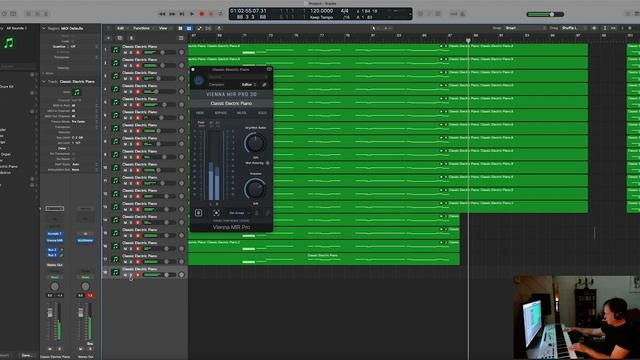640x360 pixels.
Task: Open the Editor view dropdown in plugin window
Action: click(249, 84)
